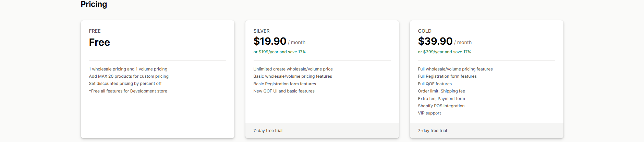This screenshot has width=644, height=142.
Task: Click the $39.90 monthly price
Action: (435, 41)
